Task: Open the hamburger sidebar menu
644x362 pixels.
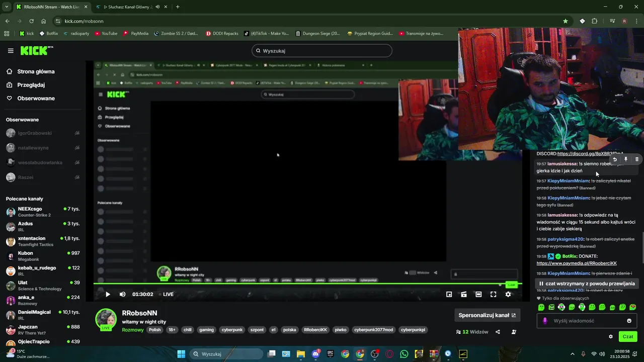Action: pyautogui.click(x=11, y=51)
